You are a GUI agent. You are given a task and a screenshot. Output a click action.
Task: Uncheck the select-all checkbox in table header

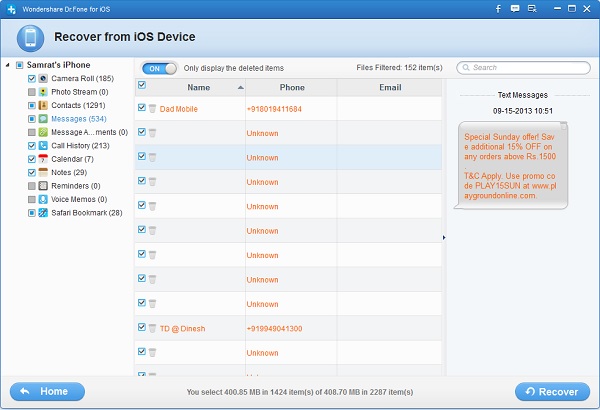[142, 85]
